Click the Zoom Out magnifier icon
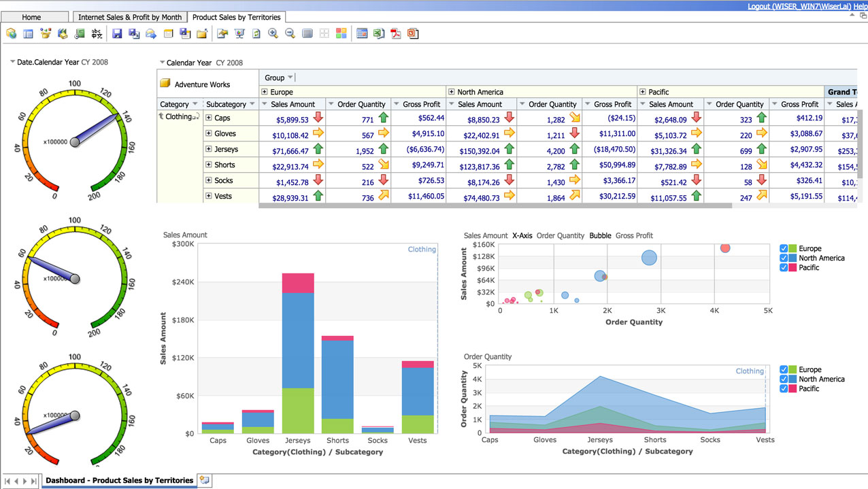 [x=290, y=32]
